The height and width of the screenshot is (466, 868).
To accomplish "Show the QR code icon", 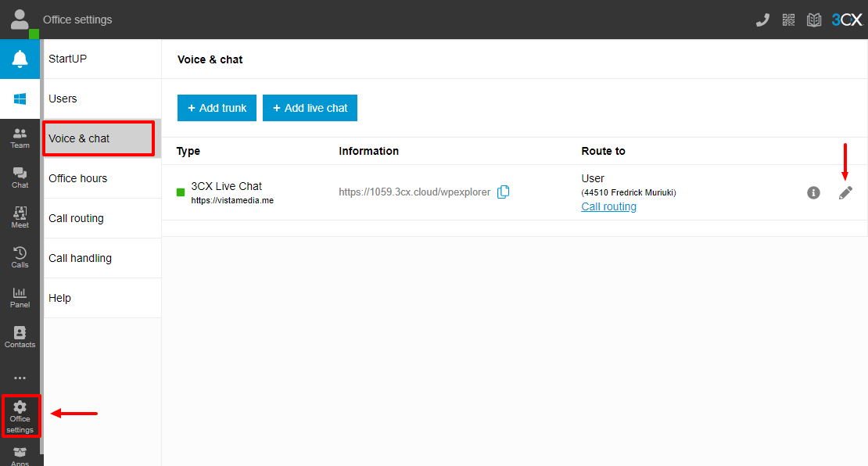I will click(x=788, y=20).
